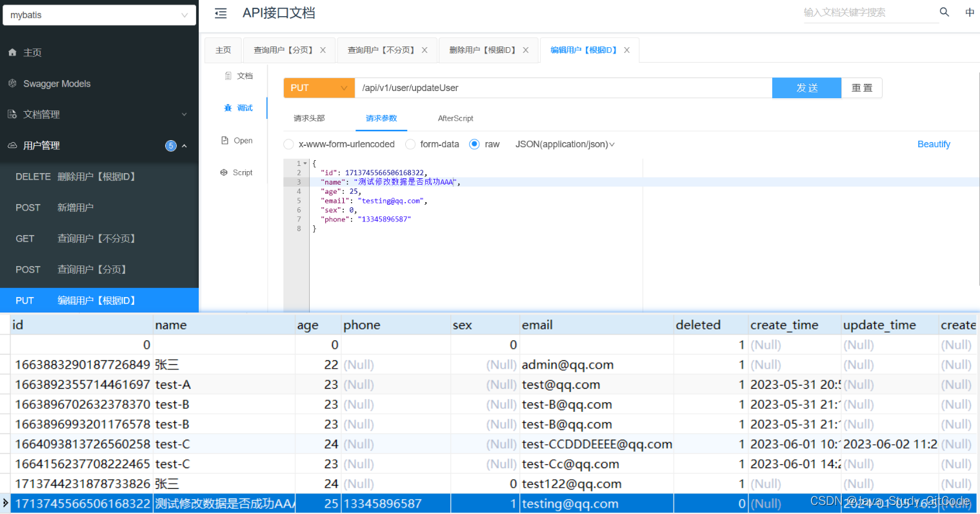Click the test-CCDDDEEEE@qq.com email cell
Viewport: 980px width, 514px height.
click(597, 444)
